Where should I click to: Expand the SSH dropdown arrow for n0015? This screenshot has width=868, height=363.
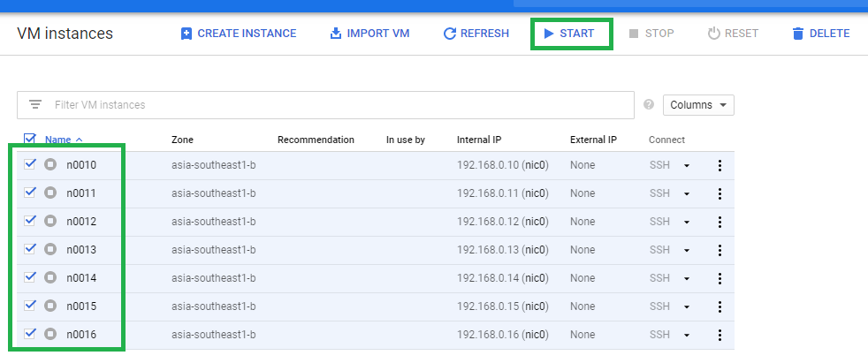tap(687, 307)
